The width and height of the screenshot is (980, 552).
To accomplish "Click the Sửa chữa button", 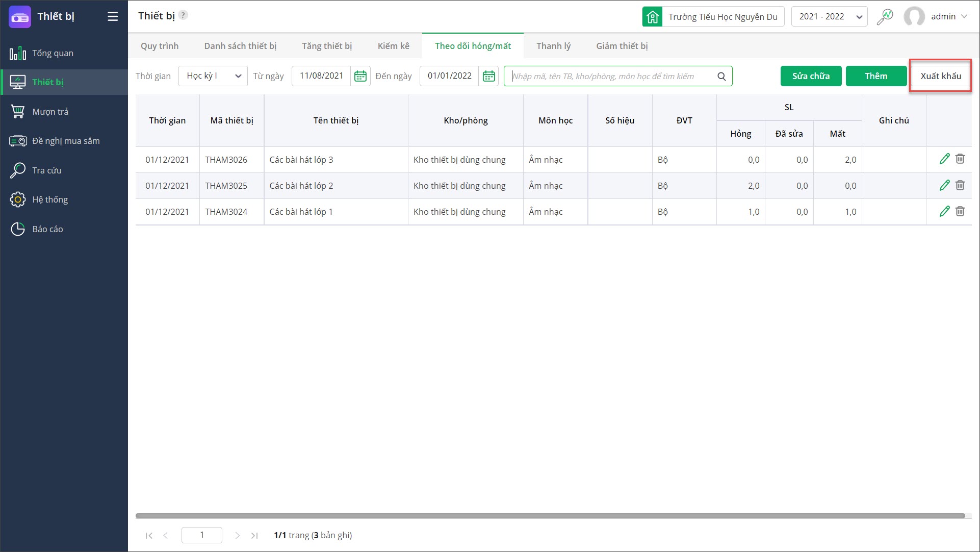I will (811, 76).
